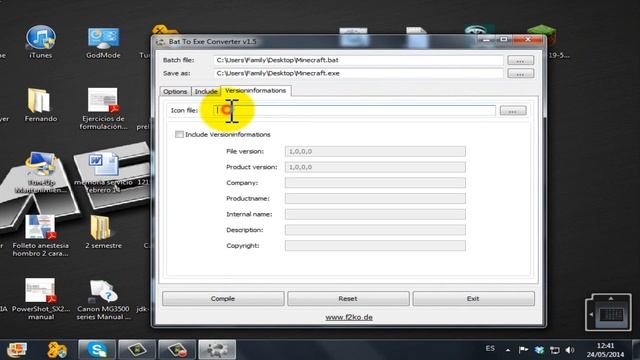
Task: Click the Icon file input field
Action: pos(354,110)
